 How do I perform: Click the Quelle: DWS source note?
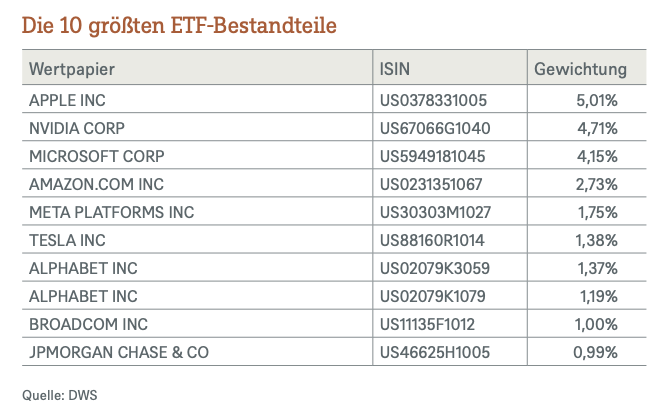[x=59, y=395]
